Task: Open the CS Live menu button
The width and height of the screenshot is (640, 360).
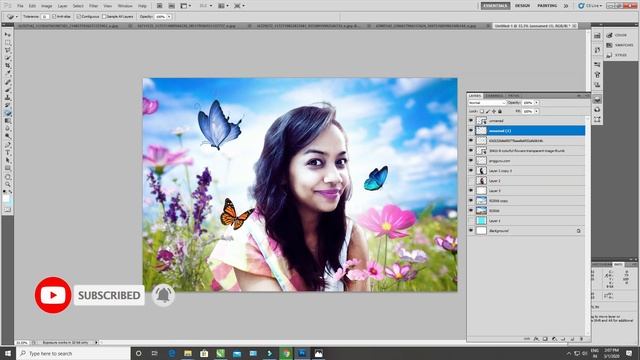Action: pos(591,6)
